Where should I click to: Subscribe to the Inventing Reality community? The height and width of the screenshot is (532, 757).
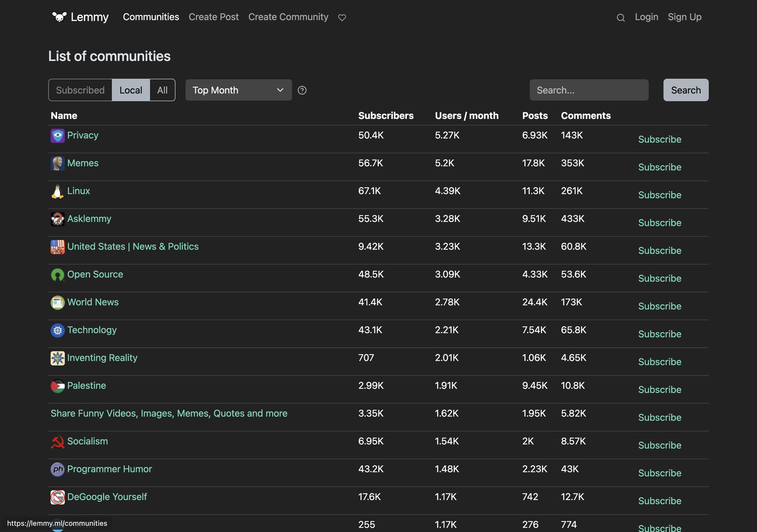pos(660,362)
